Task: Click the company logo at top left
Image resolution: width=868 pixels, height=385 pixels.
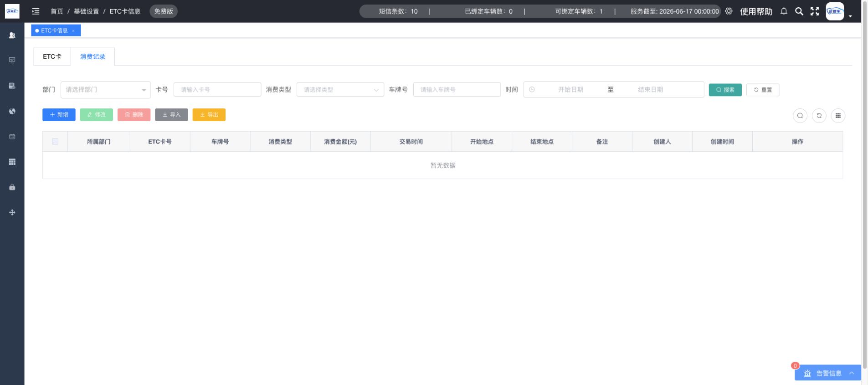Action: pyautogui.click(x=12, y=11)
